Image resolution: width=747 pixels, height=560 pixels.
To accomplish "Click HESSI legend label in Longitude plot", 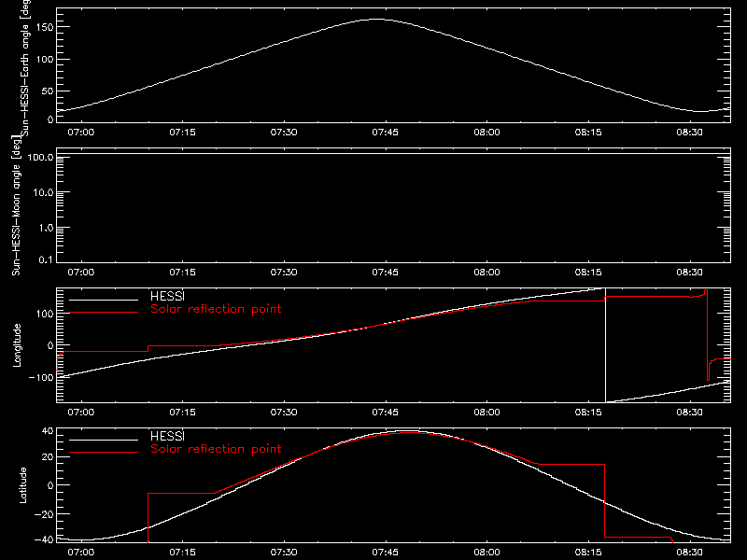I will 167,296.
